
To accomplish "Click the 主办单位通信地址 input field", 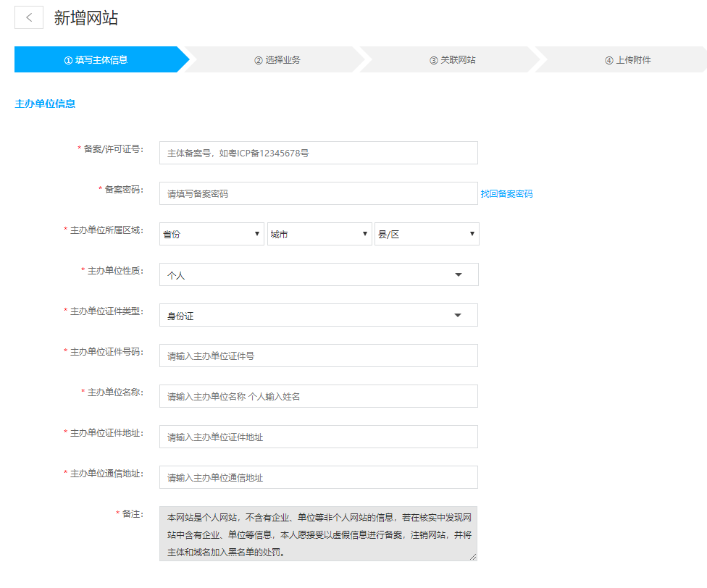I will (x=318, y=477).
